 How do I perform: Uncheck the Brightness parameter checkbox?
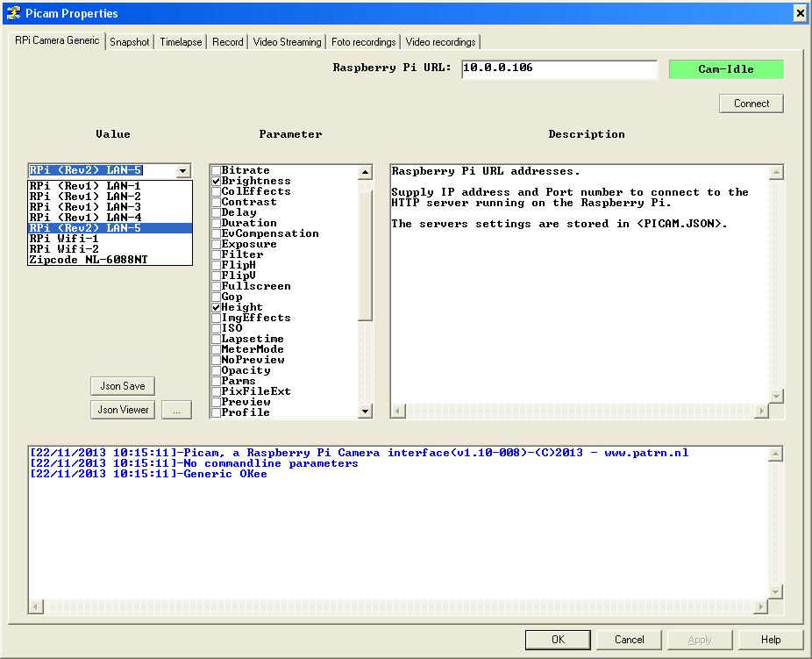pyautogui.click(x=216, y=181)
